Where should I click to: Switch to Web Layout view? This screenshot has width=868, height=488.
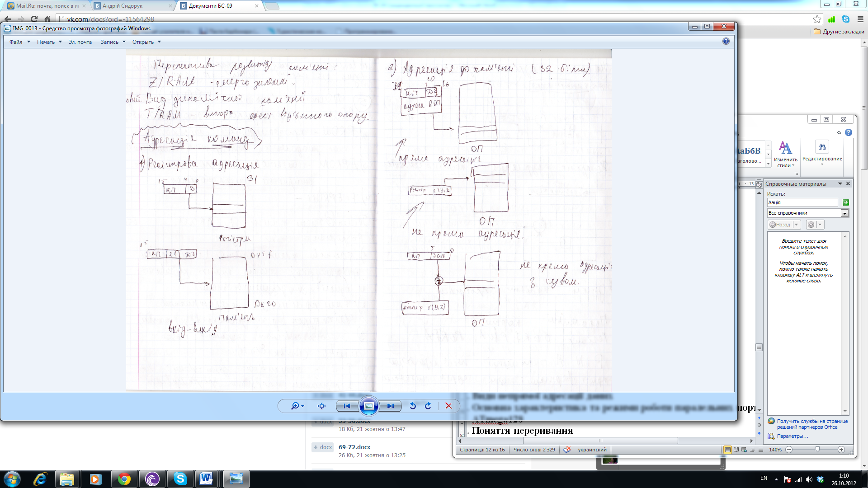744,450
